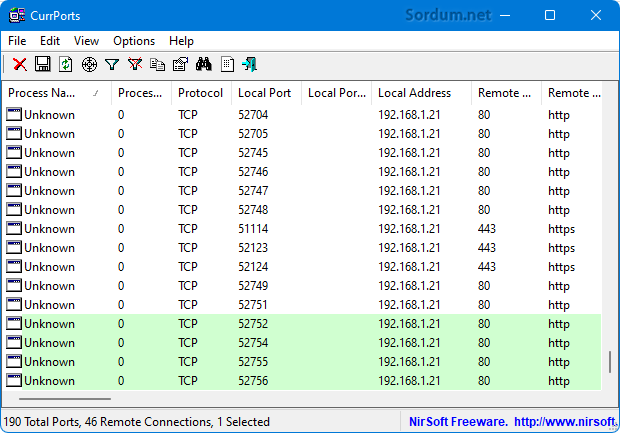Sort by Local Port column header
The width and height of the screenshot is (620, 433).
[267, 93]
